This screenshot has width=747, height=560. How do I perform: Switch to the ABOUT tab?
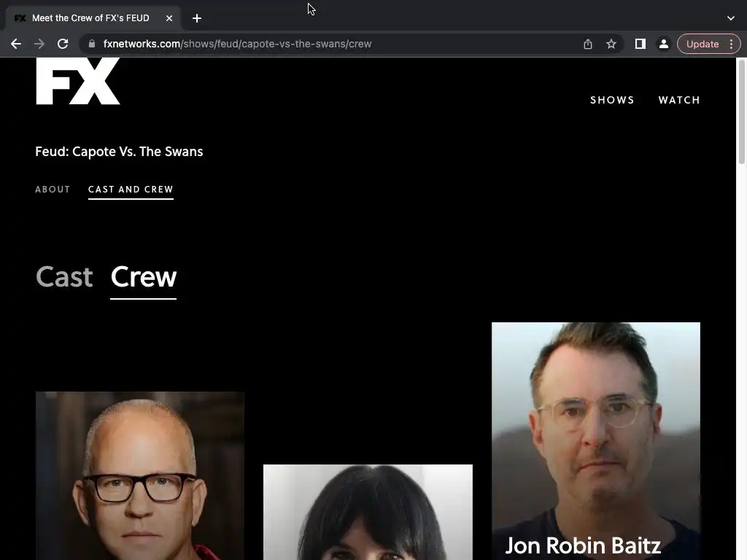[x=53, y=189]
